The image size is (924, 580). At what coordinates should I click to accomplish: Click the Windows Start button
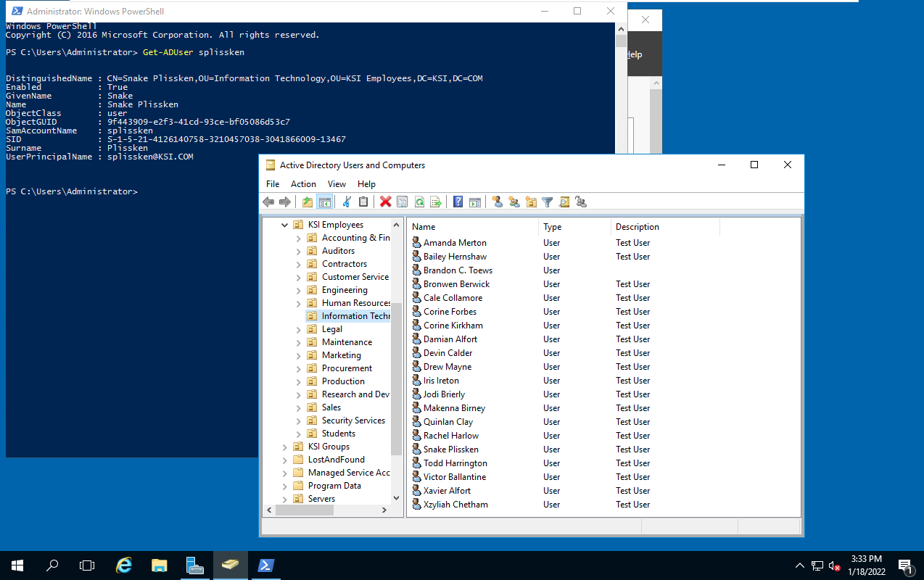tap(17, 565)
